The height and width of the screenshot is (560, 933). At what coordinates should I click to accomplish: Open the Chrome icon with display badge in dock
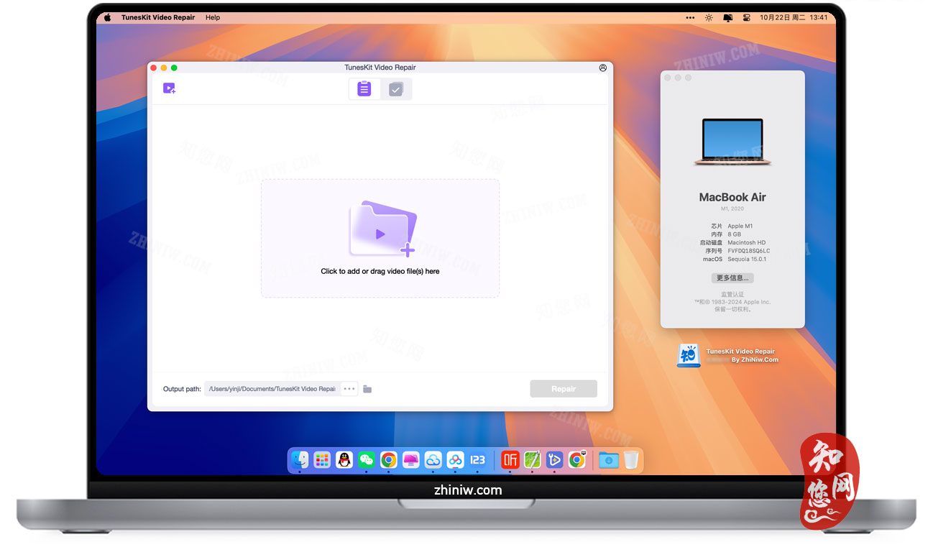pos(576,460)
